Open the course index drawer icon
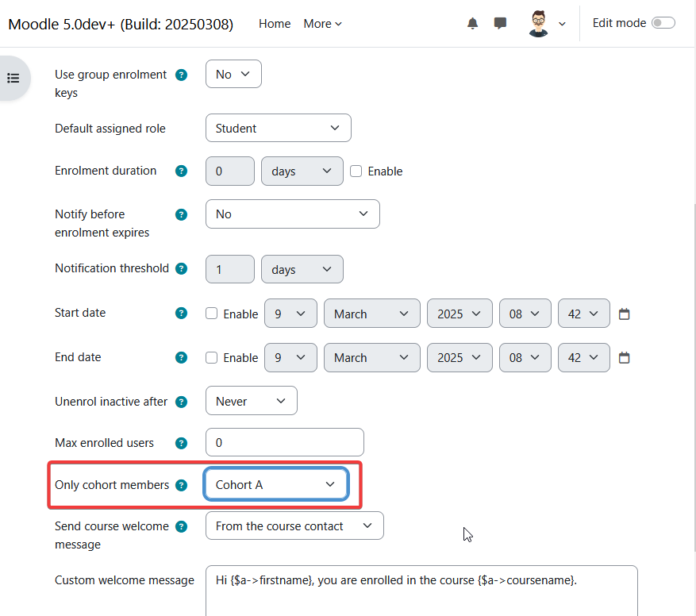The image size is (696, 616). [x=13, y=78]
